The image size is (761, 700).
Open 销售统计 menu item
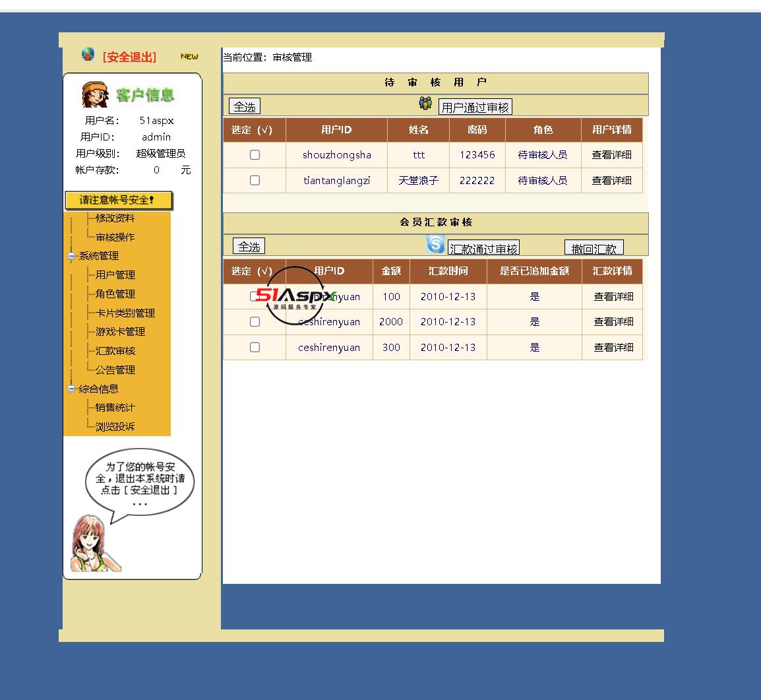(x=115, y=407)
